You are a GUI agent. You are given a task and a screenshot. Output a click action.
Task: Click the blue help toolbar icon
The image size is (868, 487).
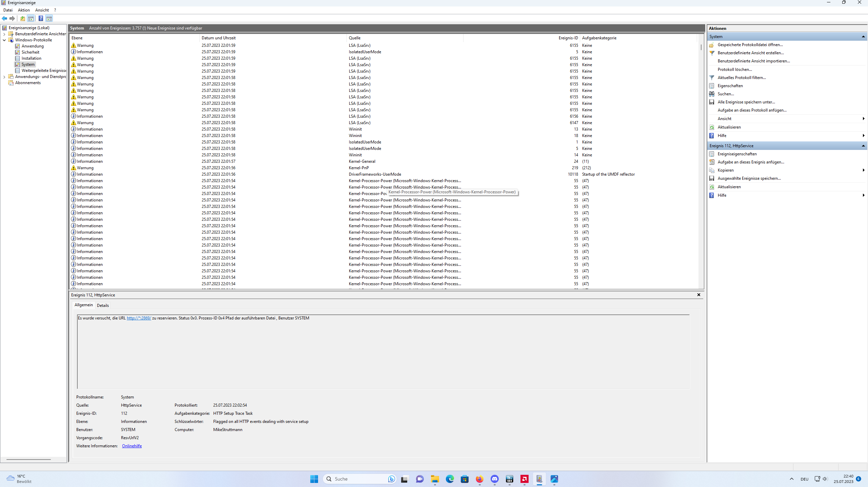[x=41, y=18]
